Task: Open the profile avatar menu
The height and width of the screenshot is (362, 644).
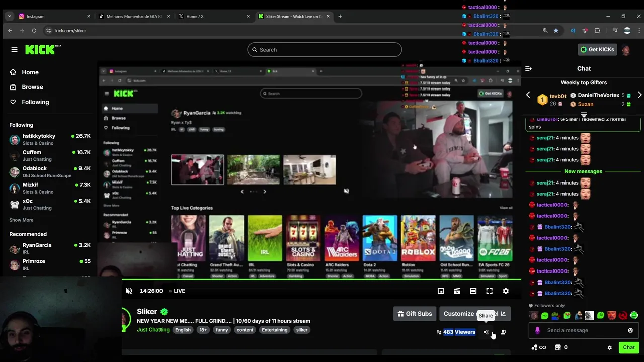Action: point(626,50)
